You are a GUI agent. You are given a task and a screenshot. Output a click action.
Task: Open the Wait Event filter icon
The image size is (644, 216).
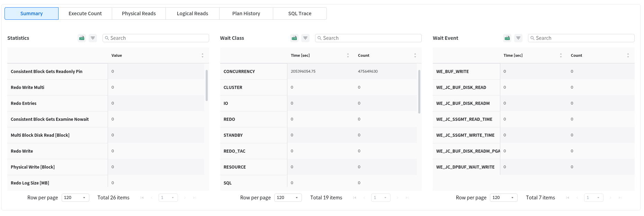pyautogui.click(x=518, y=38)
